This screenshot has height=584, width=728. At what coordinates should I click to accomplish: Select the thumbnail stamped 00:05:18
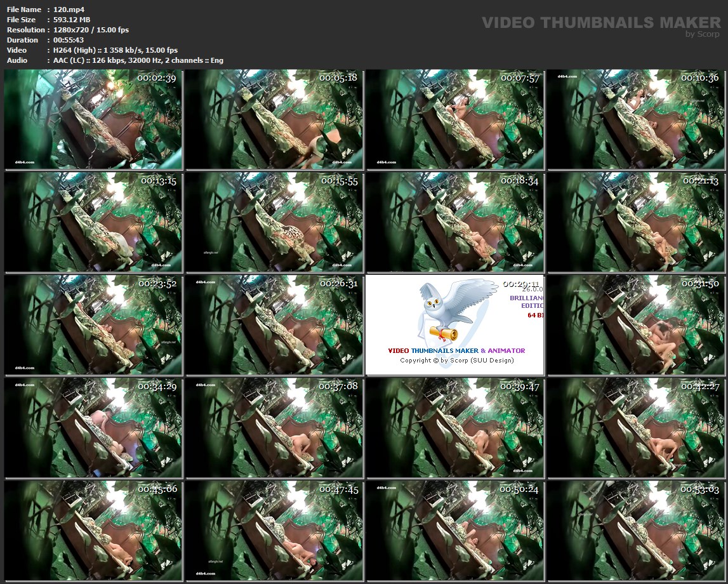274,120
